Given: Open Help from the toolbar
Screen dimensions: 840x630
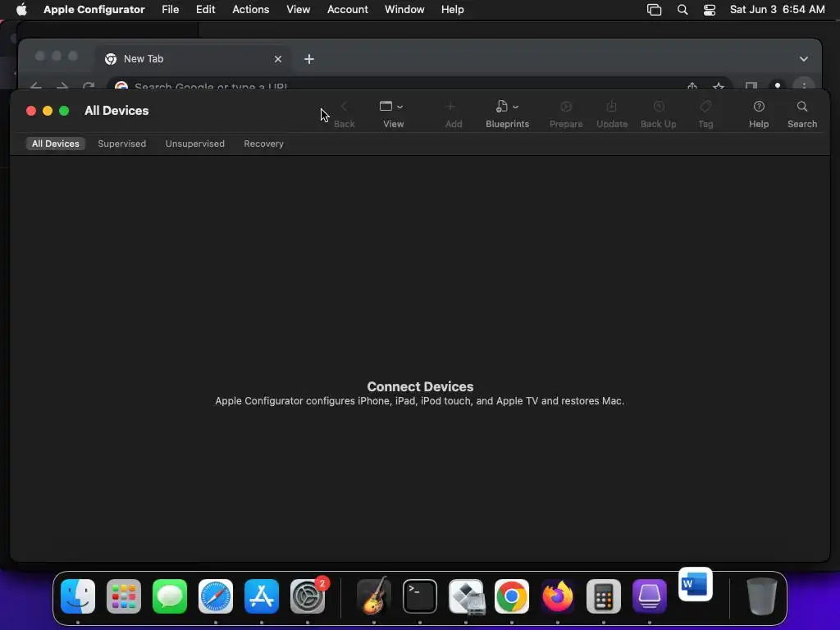Looking at the screenshot, I should (759, 114).
